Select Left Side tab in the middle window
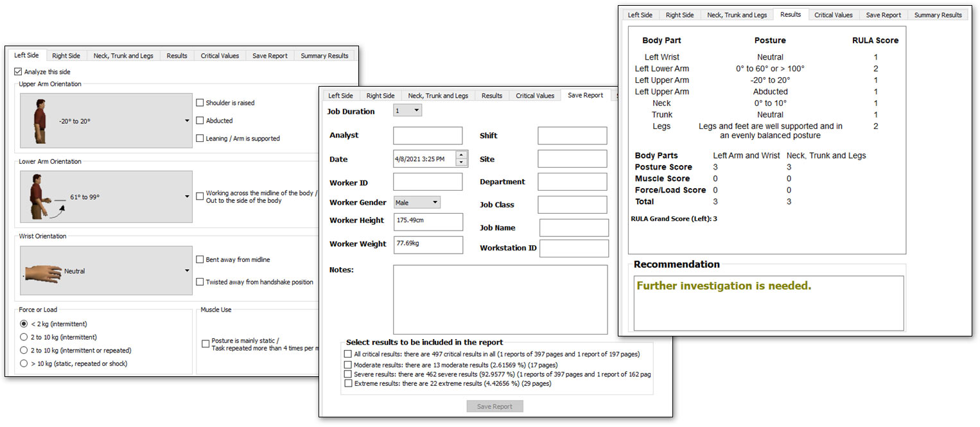Viewport: 980px width, 427px height. (340, 96)
